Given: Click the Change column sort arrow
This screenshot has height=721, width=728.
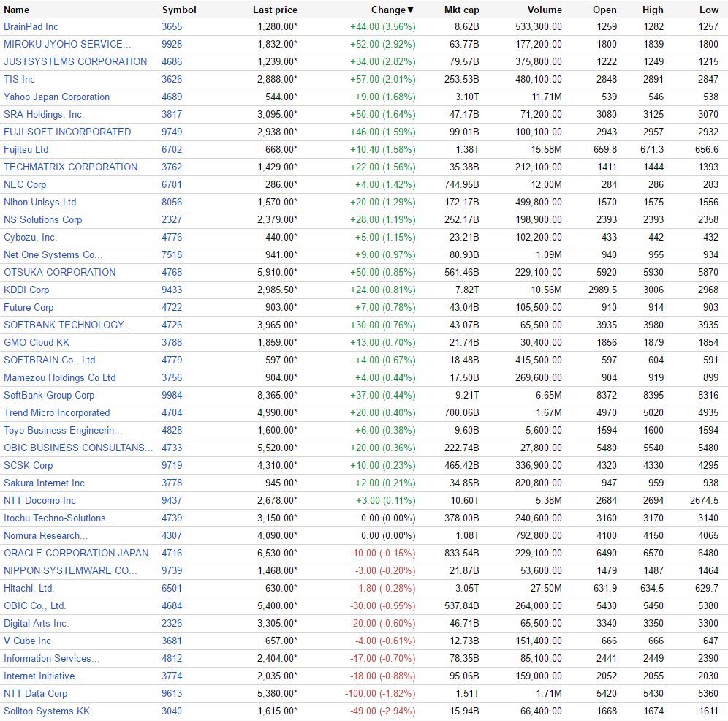Looking at the screenshot, I should coord(410,10).
